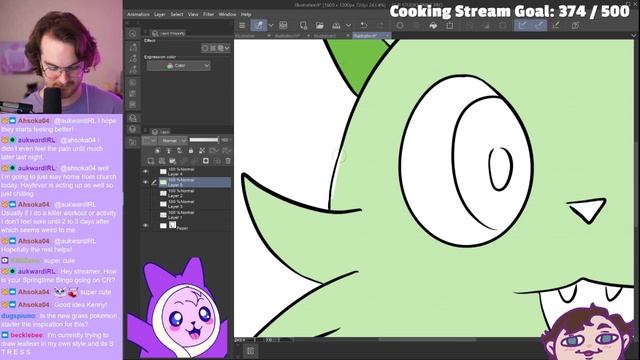The width and height of the screenshot is (640, 360).
Task: Select Layer 4 in the layer list
Action: [x=195, y=172]
